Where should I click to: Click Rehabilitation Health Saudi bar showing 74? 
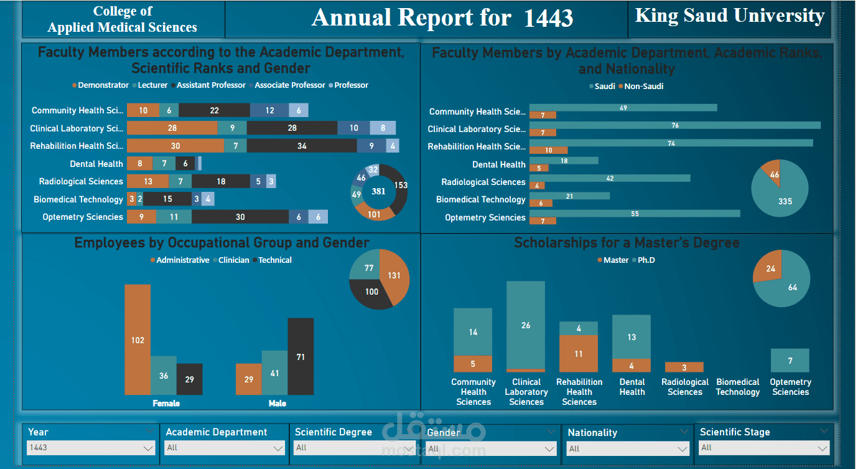click(x=671, y=143)
